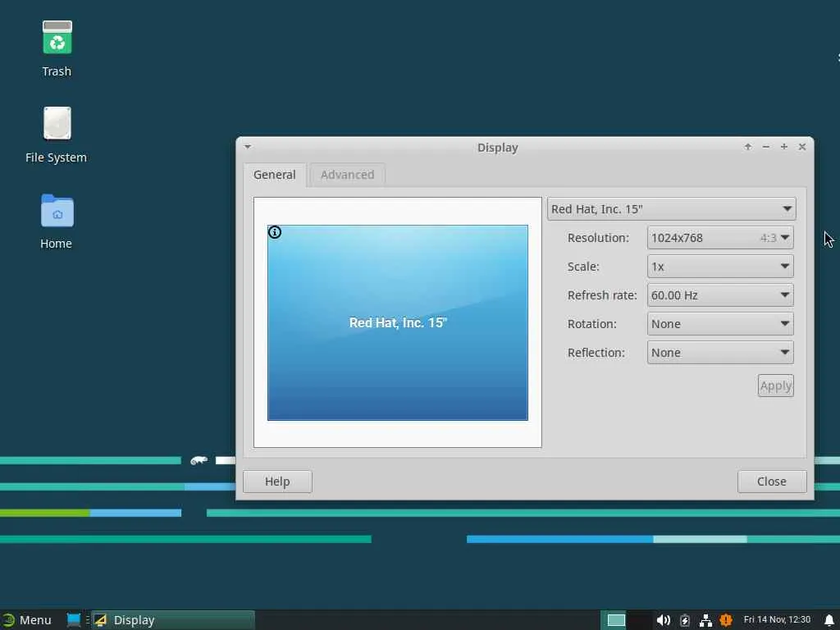Open the Rotation dropdown
The image size is (840, 630).
[720, 323]
